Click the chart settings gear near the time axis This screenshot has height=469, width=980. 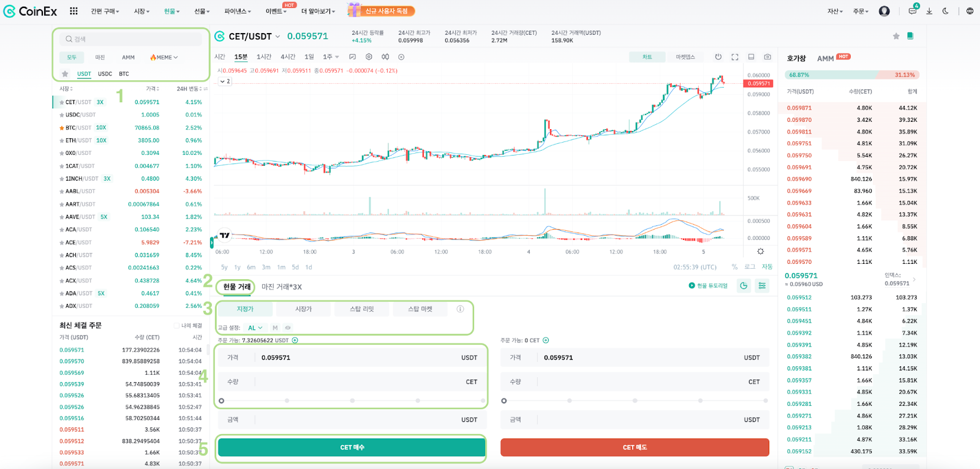[x=760, y=251]
